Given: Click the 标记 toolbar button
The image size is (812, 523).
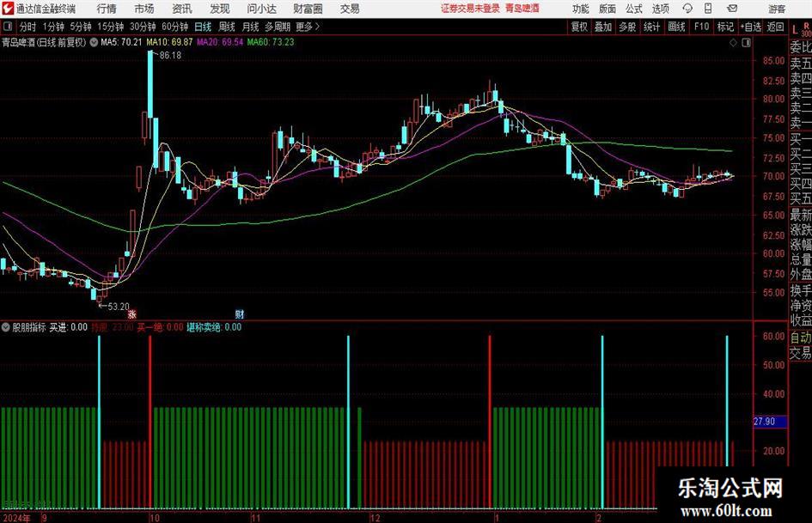Looking at the screenshot, I should click(x=725, y=27).
